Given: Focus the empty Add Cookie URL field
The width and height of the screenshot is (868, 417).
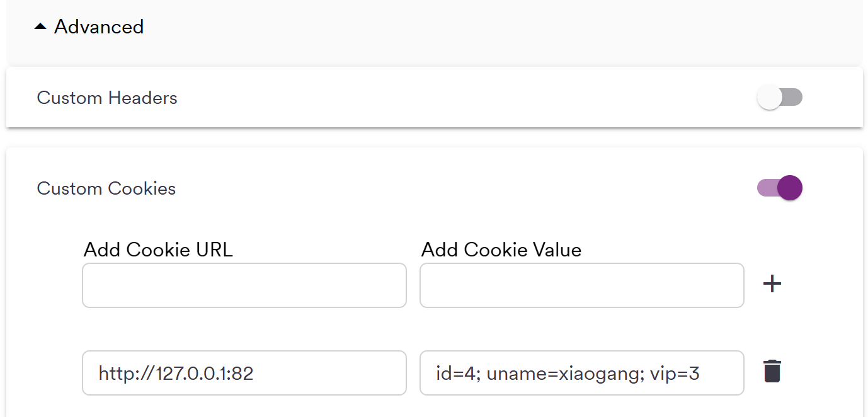Looking at the screenshot, I should [244, 285].
